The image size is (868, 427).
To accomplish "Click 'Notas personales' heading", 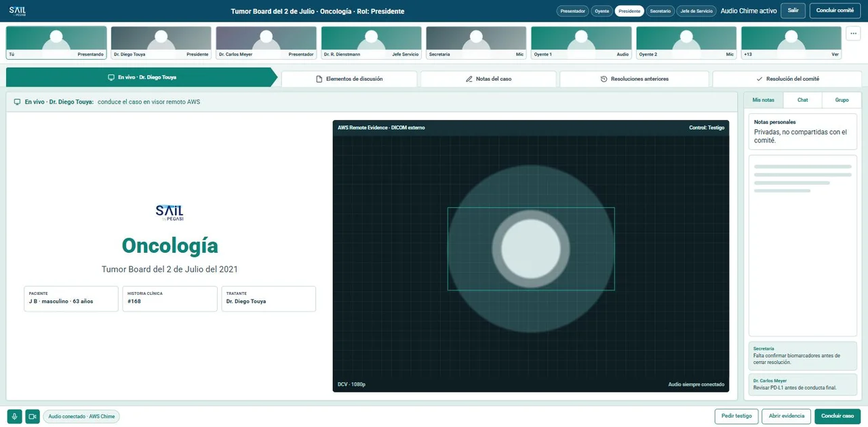I will pos(774,122).
